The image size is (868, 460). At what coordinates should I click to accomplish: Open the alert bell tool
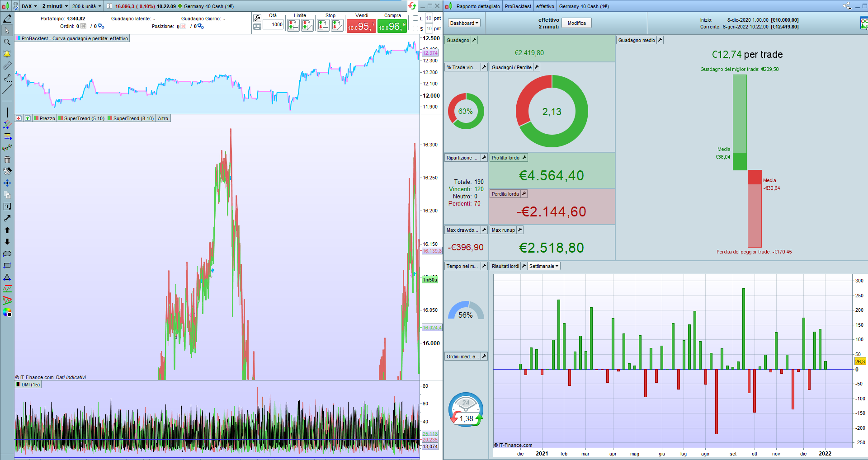point(7,54)
